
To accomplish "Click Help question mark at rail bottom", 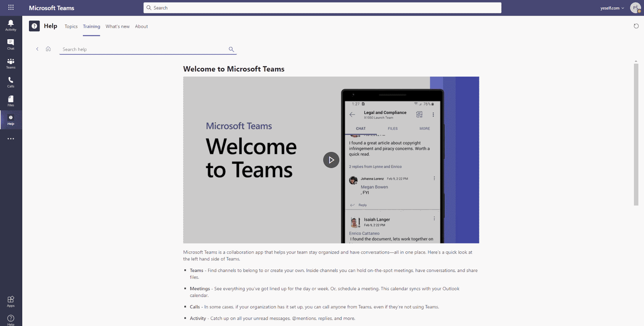I will (x=11, y=320).
